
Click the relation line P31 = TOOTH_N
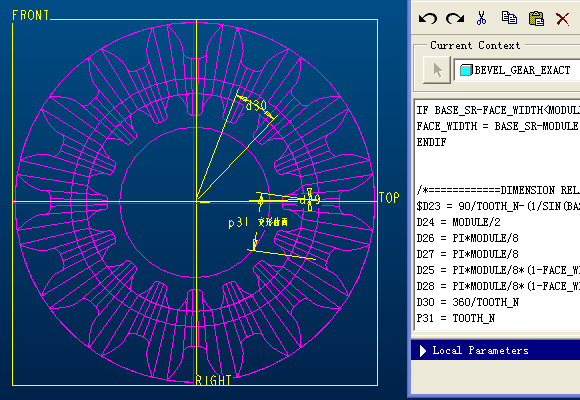pos(456,318)
